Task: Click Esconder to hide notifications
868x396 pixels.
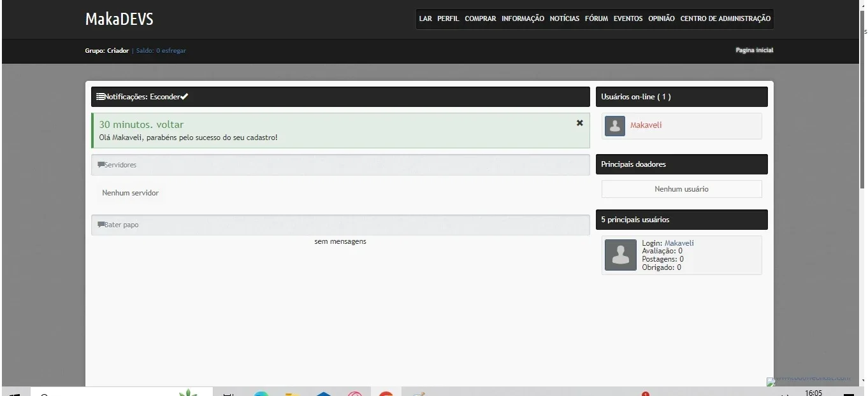Action: [165, 97]
